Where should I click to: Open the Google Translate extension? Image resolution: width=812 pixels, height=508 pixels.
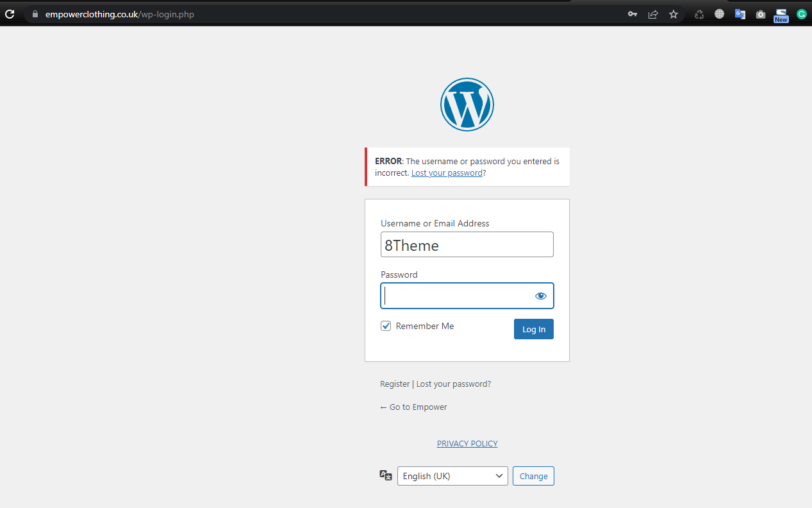[x=740, y=14]
